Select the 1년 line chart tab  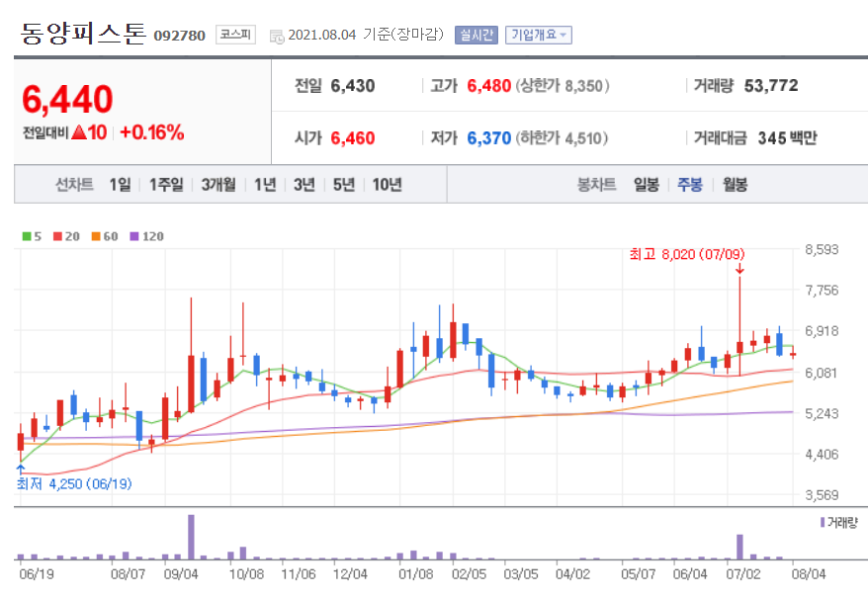pyautogui.click(x=265, y=185)
